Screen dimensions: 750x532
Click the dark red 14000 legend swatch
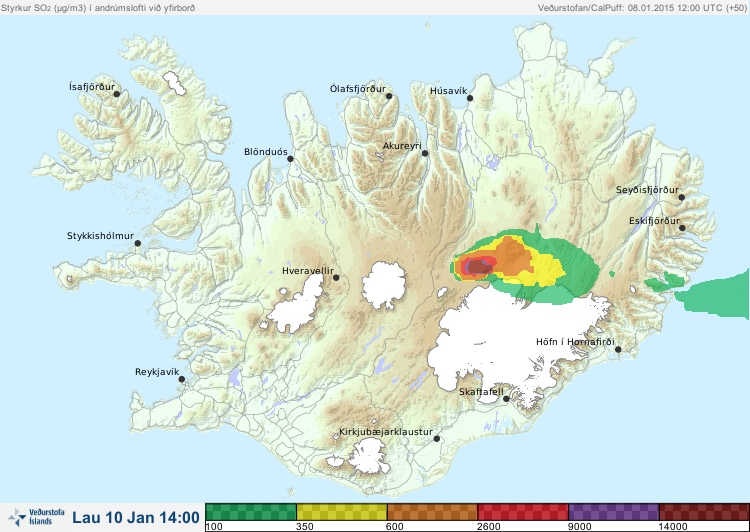pos(704,512)
